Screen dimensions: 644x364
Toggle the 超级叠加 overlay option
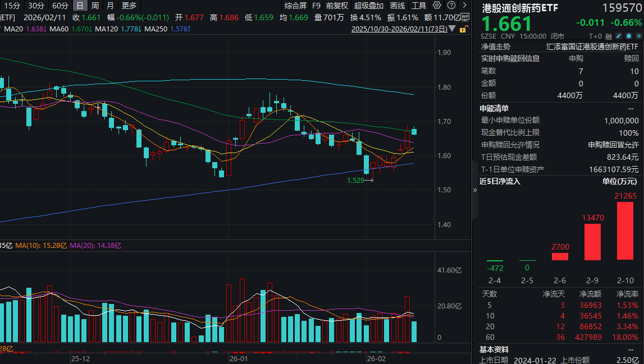369,6
